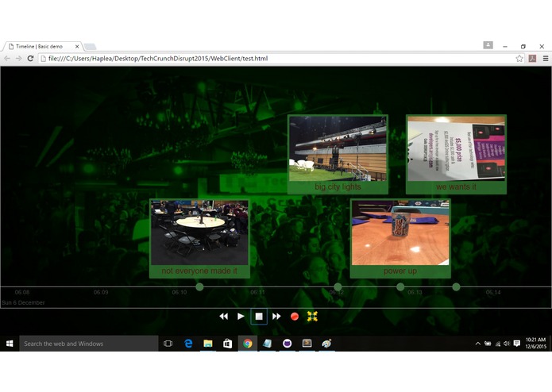The width and height of the screenshot is (552, 392).
Task: Open the 'not everyone made it' photo thumbnail
Action: pos(199,233)
